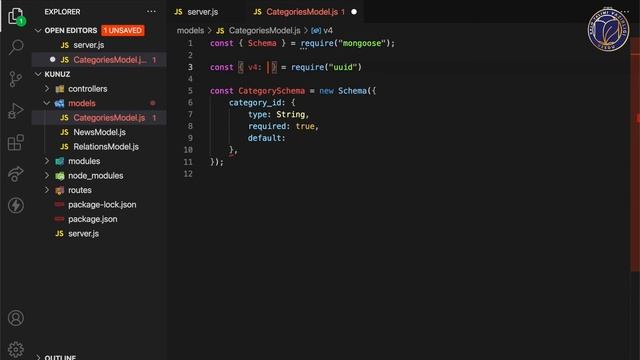This screenshot has height=360, width=640.
Task: Expand the Outline section
Action: 38,358
